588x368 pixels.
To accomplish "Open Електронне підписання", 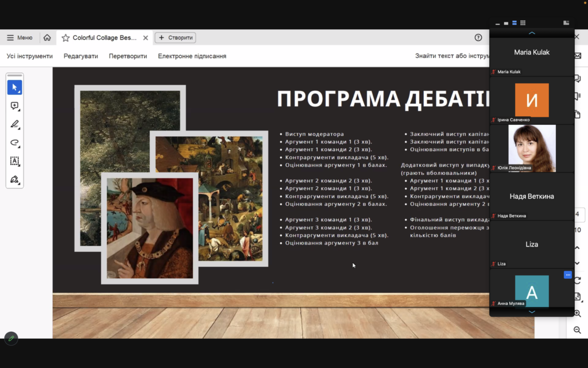I will (192, 56).
